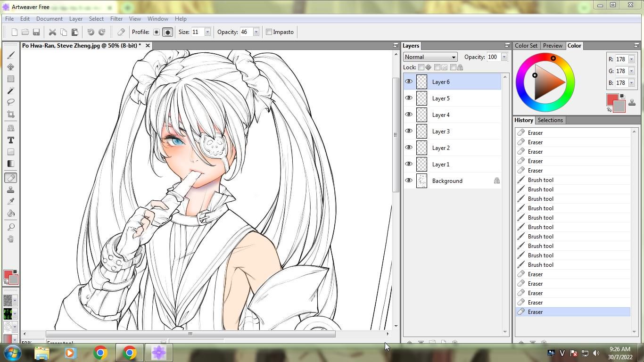Screen dimensions: 644x362
Task: Select the Brush tool in the toolbox
Action: (x=11, y=55)
